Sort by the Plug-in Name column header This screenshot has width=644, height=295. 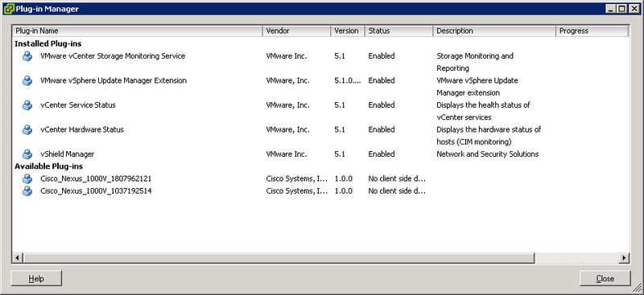(138, 31)
